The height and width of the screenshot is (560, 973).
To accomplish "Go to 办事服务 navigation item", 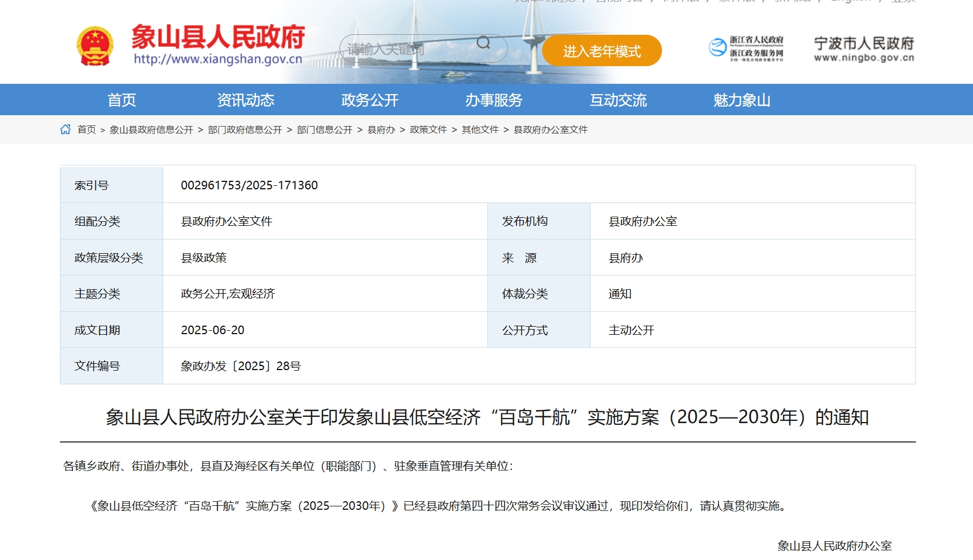I will tap(494, 100).
